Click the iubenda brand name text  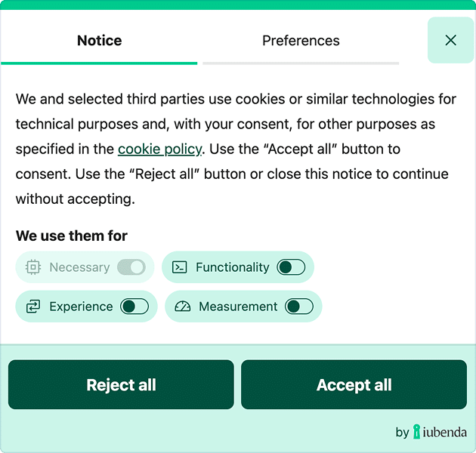click(444, 433)
